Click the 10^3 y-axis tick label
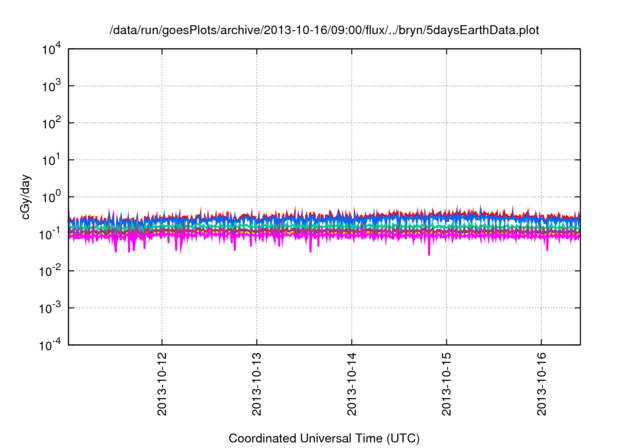The image size is (640, 448). 52,86
